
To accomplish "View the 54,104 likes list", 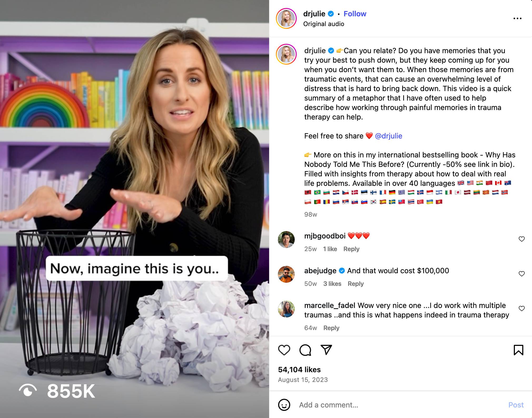I will pos(299,370).
